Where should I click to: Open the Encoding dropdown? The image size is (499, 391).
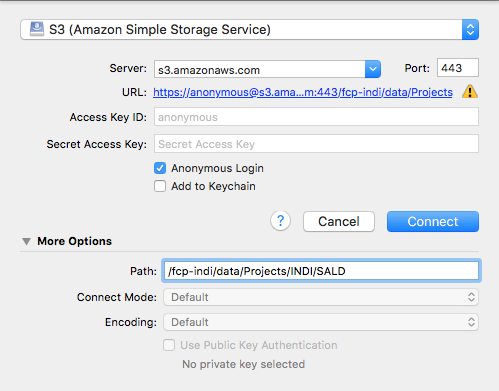point(321,322)
